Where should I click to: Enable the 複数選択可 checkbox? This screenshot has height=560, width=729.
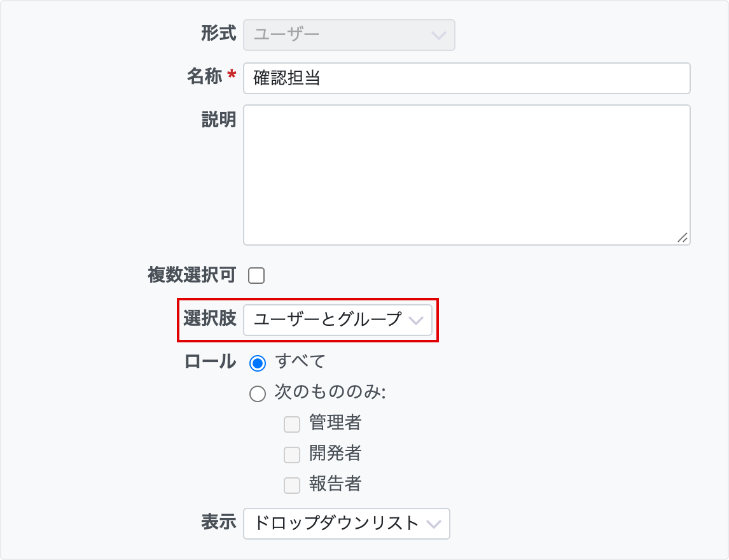point(256,276)
